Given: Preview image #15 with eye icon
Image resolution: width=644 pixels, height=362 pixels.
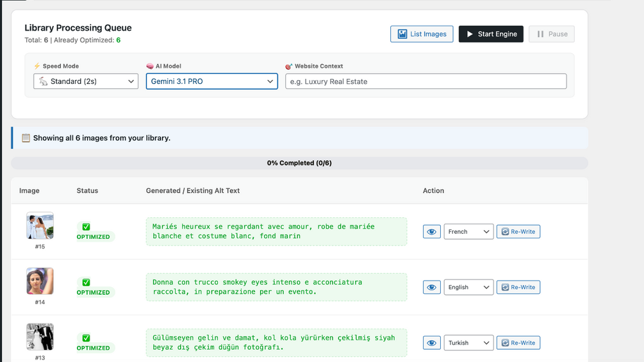Looking at the screenshot, I should coord(432,231).
